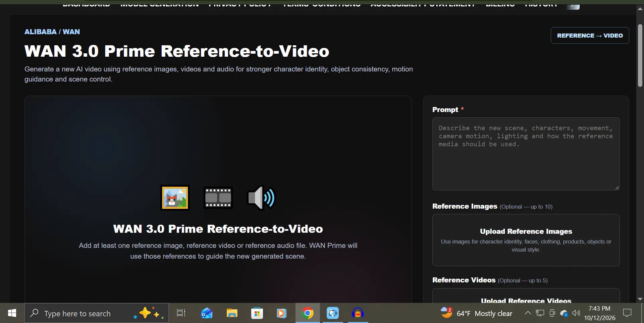Open Task View from the taskbar
This screenshot has height=323, width=644.
pos(181,313)
